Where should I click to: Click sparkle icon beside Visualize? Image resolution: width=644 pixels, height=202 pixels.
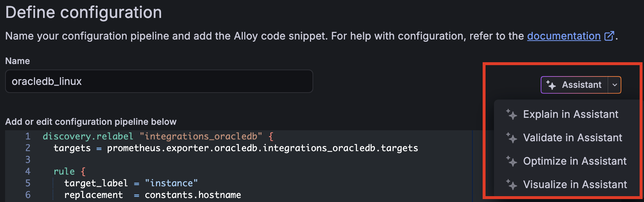(x=511, y=184)
